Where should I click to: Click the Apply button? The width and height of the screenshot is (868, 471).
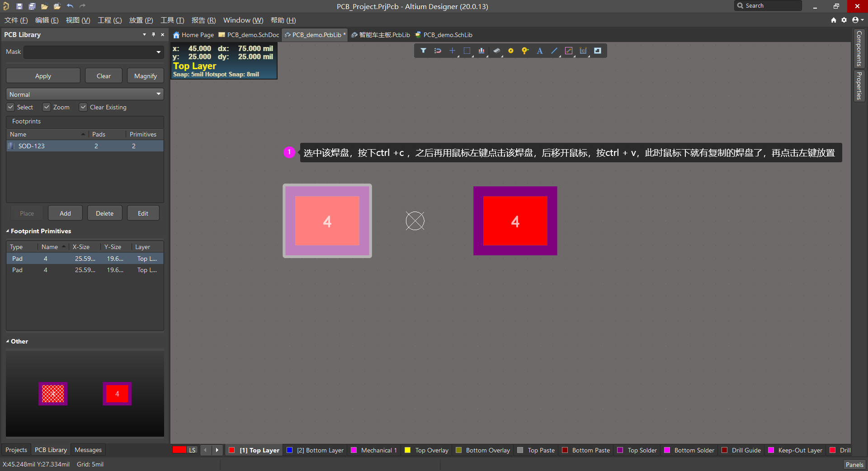click(43, 76)
